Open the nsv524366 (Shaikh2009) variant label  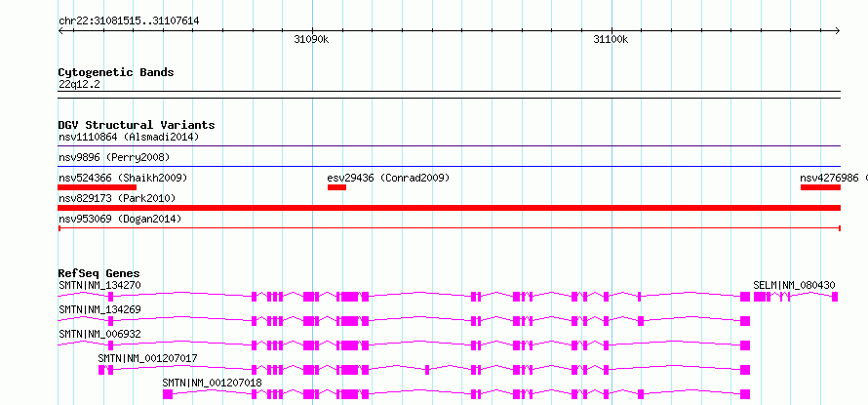tap(123, 178)
